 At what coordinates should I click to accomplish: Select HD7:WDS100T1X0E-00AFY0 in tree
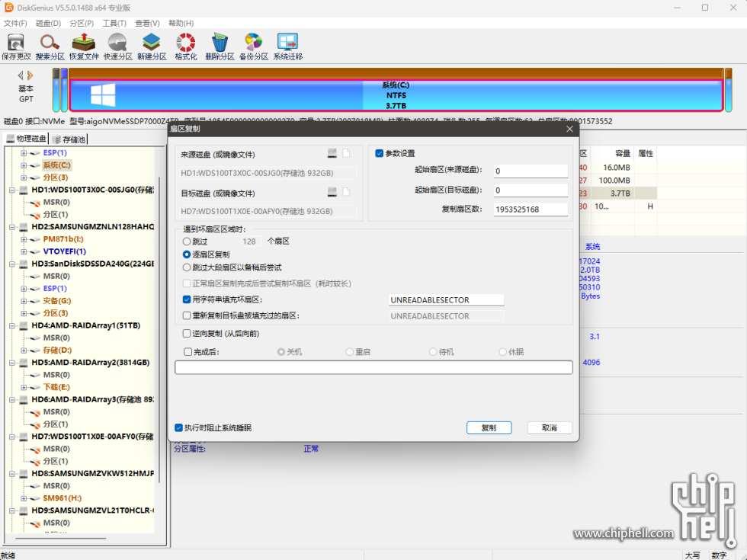pyautogui.click(x=92, y=437)
